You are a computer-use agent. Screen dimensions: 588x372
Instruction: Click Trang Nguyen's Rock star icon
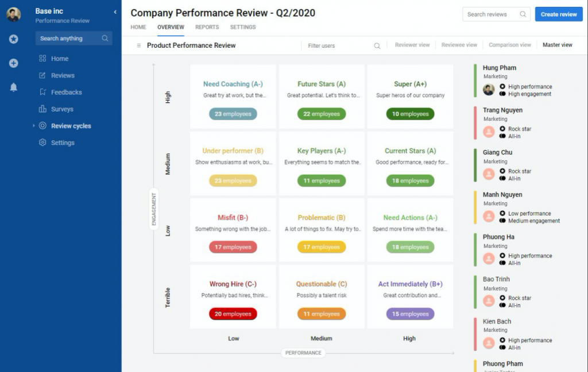click(502, 129)
